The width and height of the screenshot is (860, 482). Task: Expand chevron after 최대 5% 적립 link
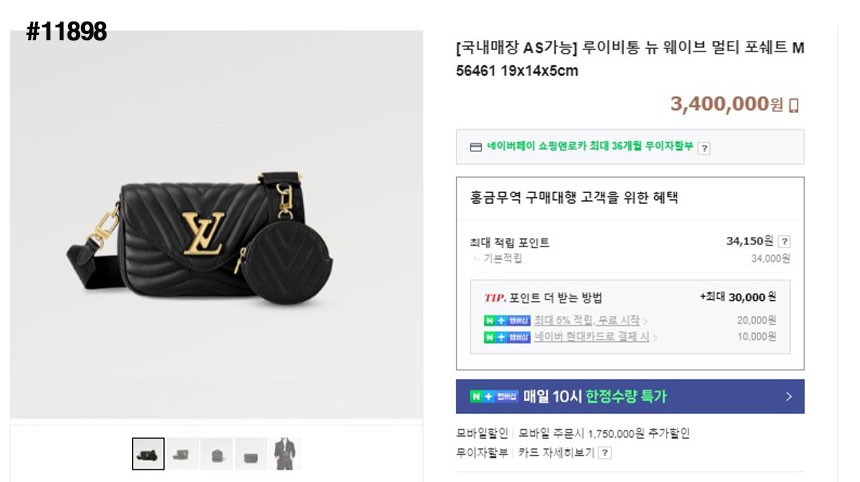644,321
